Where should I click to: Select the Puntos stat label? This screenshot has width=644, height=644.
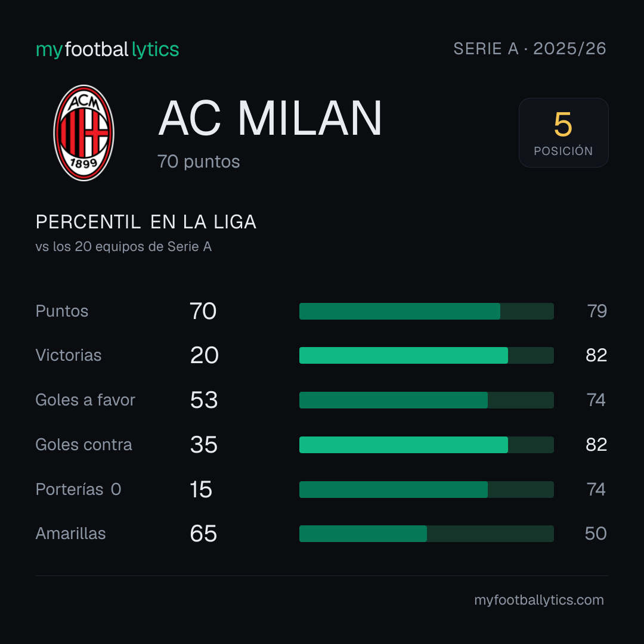[62, 311]
